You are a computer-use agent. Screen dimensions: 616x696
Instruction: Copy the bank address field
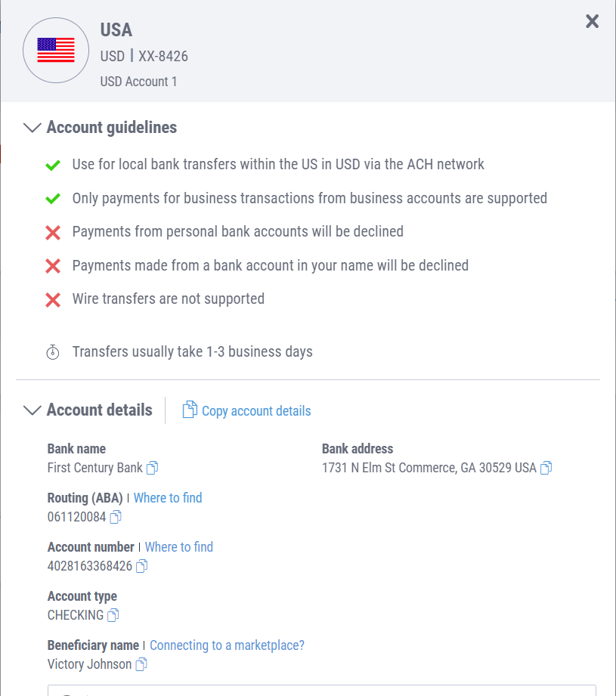pos(546,468)
